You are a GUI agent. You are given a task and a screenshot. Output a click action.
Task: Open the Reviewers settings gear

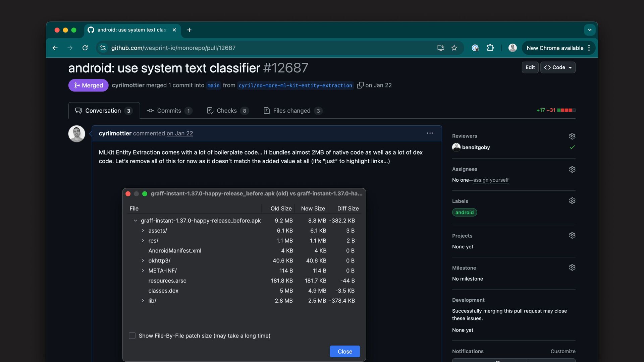pyautogui.click(x=572, y=136)
